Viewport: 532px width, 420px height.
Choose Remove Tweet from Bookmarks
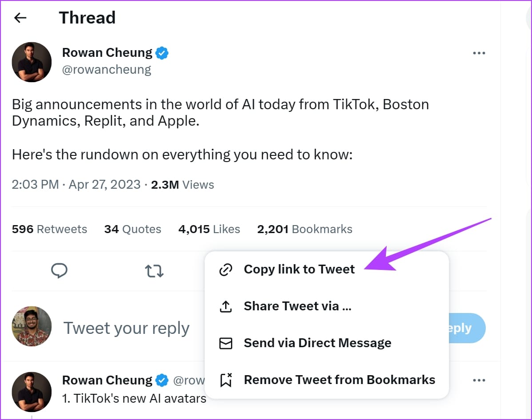[339, 380]
